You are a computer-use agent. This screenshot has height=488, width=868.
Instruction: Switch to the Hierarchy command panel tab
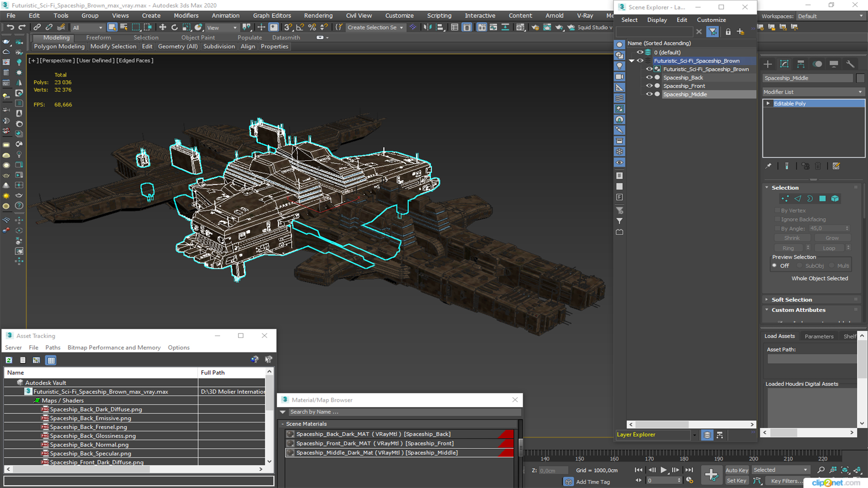pos(801,64)
